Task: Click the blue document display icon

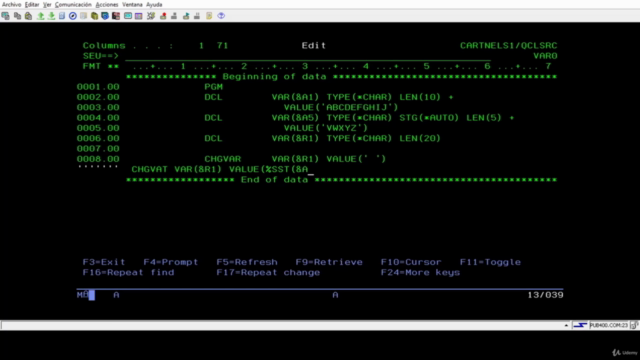Action: click(x=62, y=16)
